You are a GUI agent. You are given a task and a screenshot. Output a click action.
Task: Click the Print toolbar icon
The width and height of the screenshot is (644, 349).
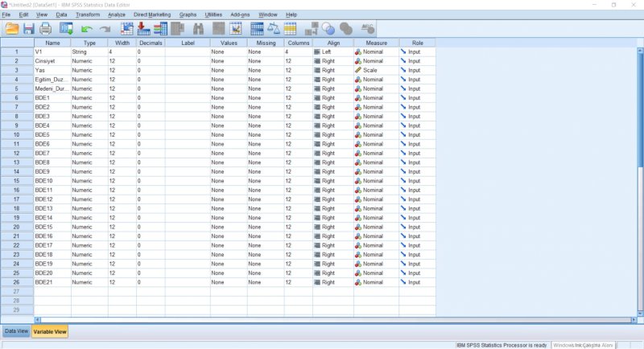(46, 29)
